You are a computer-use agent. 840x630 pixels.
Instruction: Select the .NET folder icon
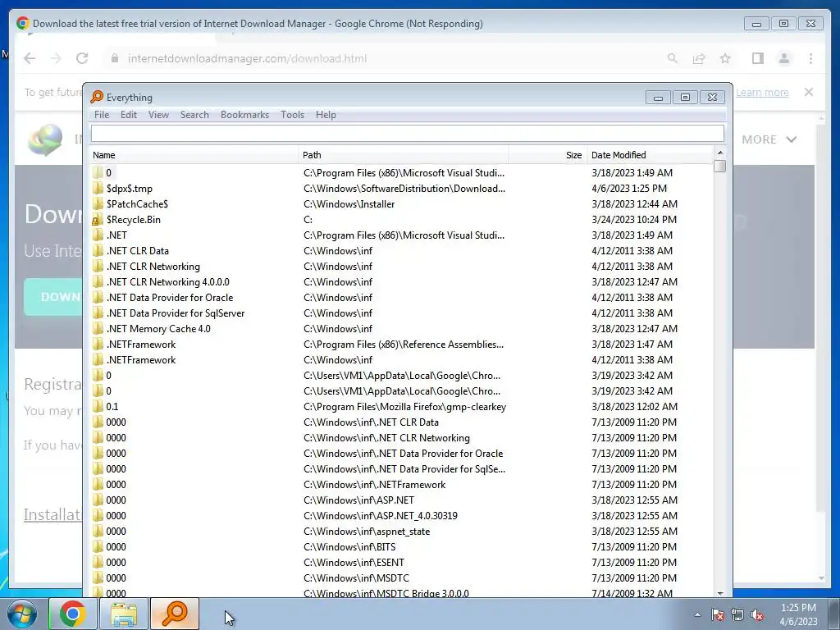tap(98, 235)
